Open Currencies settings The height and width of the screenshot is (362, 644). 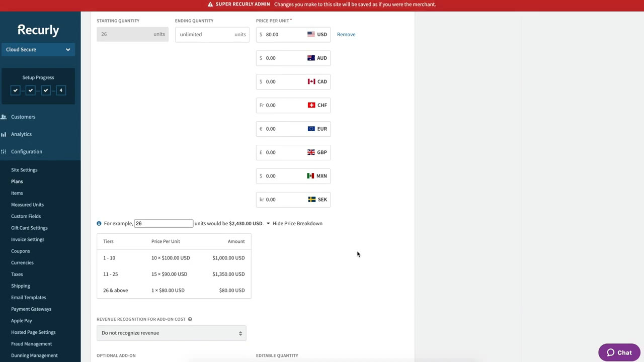click(x=22, y=262)
